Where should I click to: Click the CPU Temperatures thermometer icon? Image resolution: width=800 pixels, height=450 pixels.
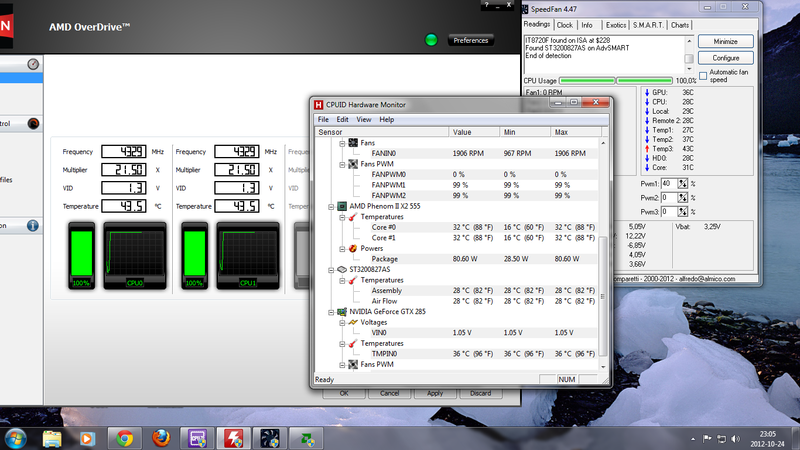coord(353,217)
